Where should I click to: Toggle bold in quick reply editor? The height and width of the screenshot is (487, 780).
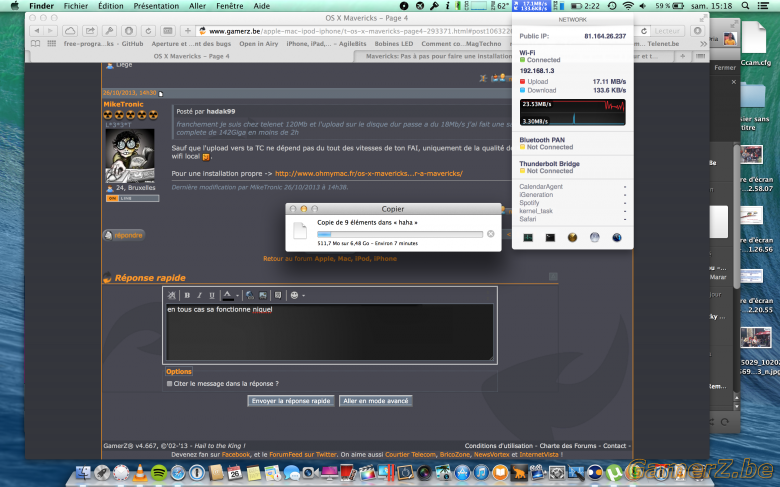pyautogui.click(x=187, y=295)
